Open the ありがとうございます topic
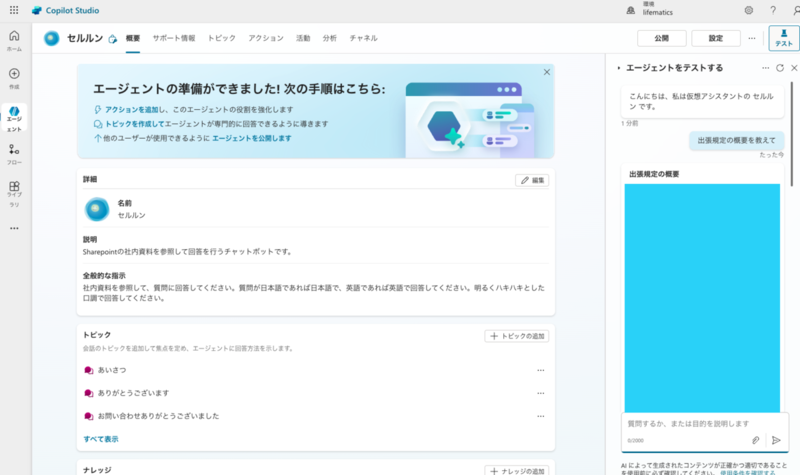Viewport: 800px width, 475px height. [133, 393]
